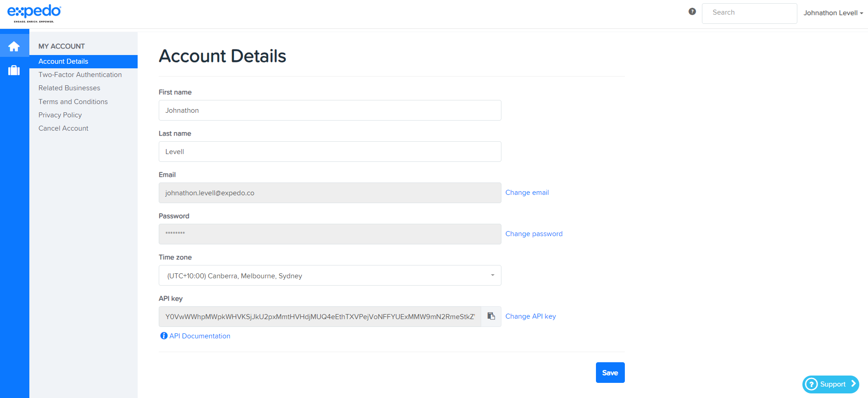Click the Change password link
The image size is (868, 398).
[534, 234]
